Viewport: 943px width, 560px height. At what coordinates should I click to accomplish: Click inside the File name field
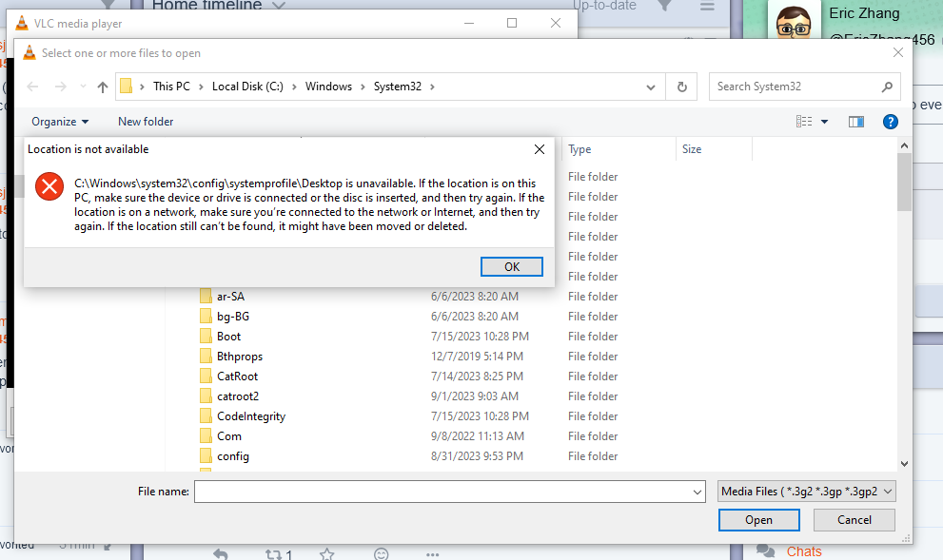point(442,492)
